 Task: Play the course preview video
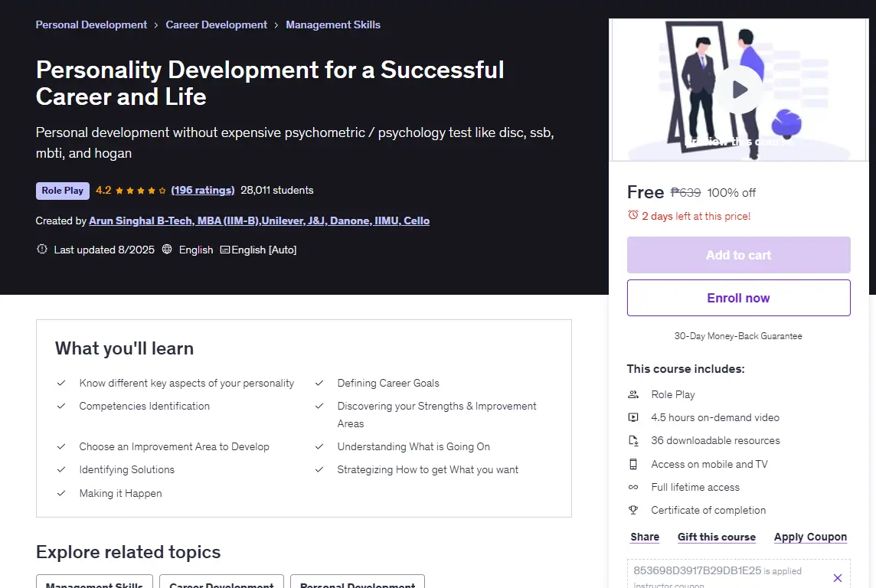point(739,90)
